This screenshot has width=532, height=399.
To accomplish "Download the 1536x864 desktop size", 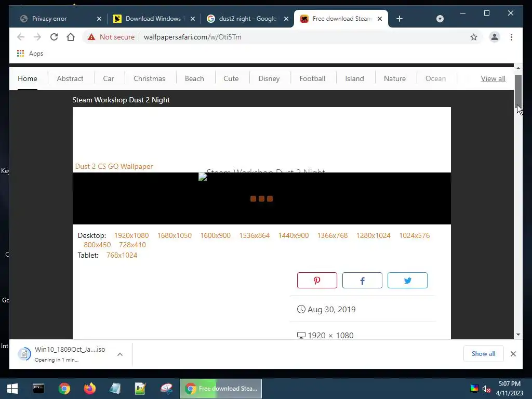I will [255, 235].
